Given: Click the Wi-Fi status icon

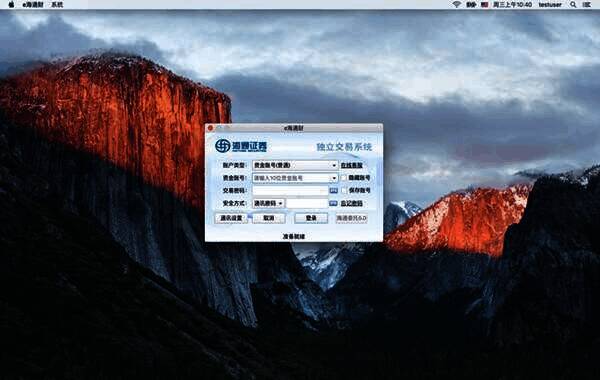Looking at the screenshot, I should [x=456, y=5].
